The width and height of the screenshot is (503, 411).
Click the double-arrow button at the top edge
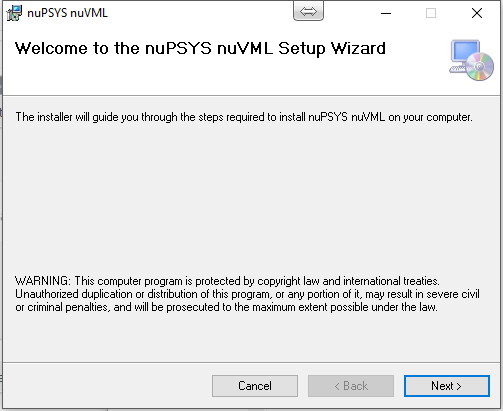click(308, 11)
